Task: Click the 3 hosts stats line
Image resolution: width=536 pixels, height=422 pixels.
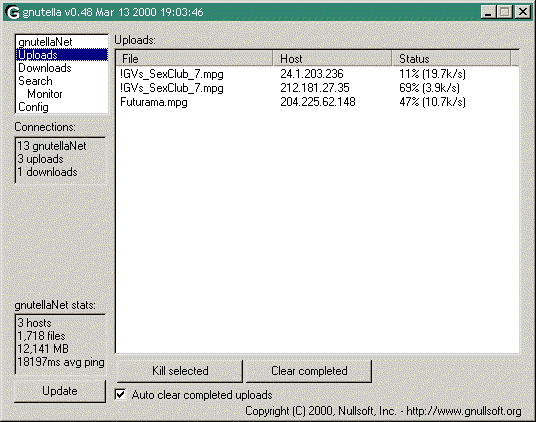Action: click(x=34, y=323)
